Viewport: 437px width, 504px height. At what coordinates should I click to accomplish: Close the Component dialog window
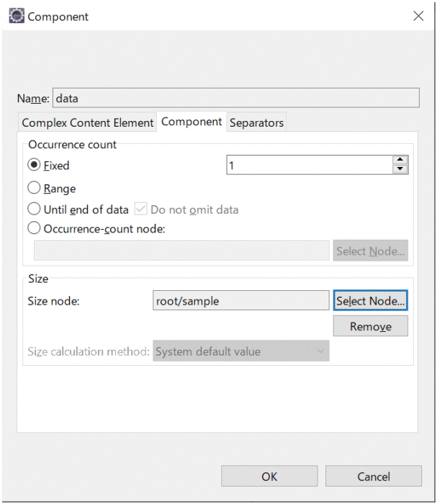[x=418, y=16]
